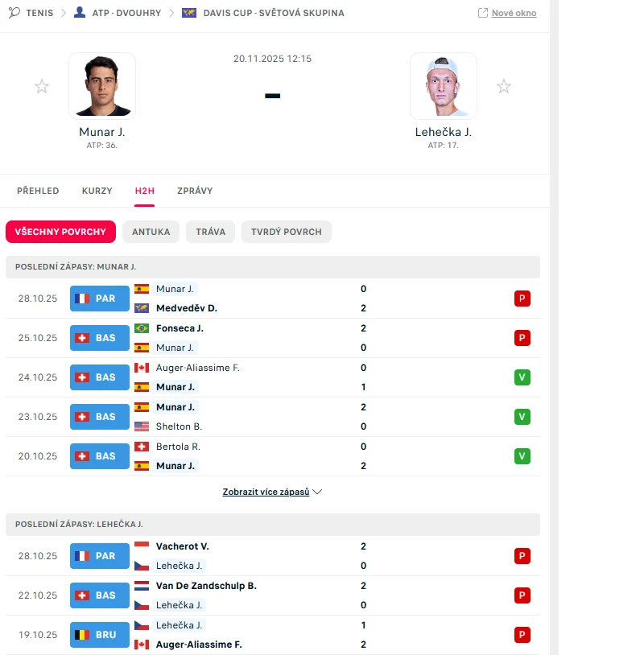Screen dimensions: 644x655
Task: Favorite Munar J. with the star icon
Action: (x=42, y=86)
